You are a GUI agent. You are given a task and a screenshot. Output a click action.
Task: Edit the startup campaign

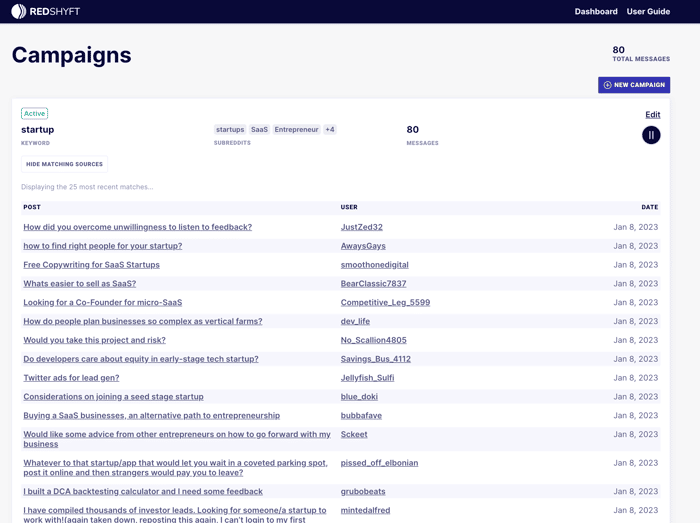point(653,115)
